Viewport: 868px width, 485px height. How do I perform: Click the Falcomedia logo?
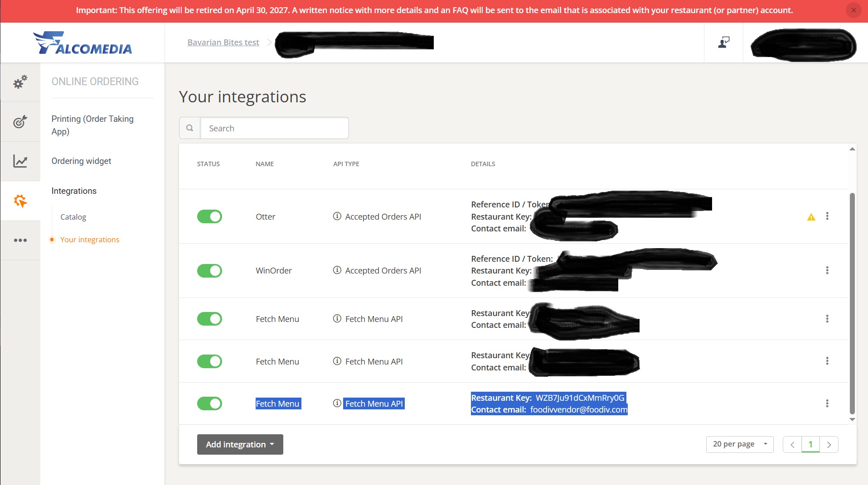pos(82,43)
